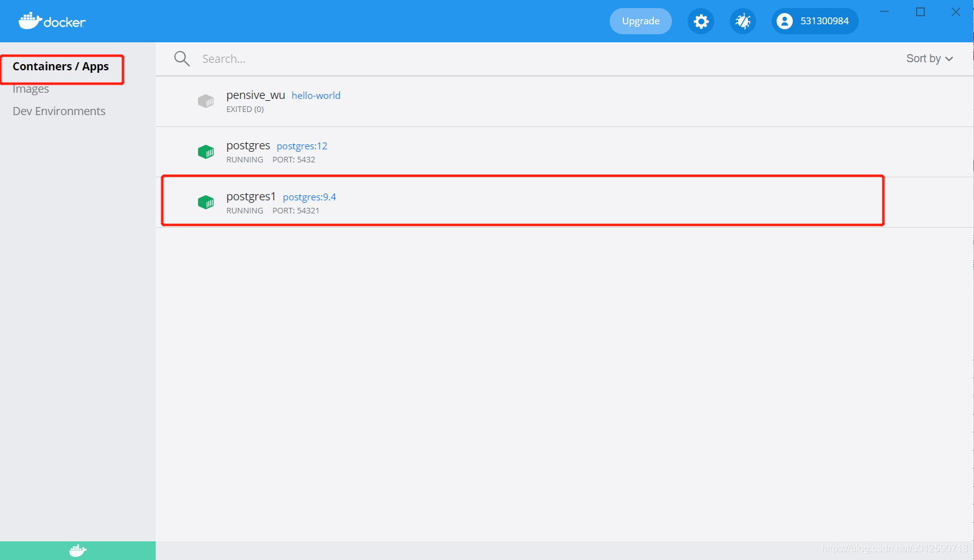Select the exited pensive_wu container row
This screenshot has width=974, height=560.
point(498,101)
